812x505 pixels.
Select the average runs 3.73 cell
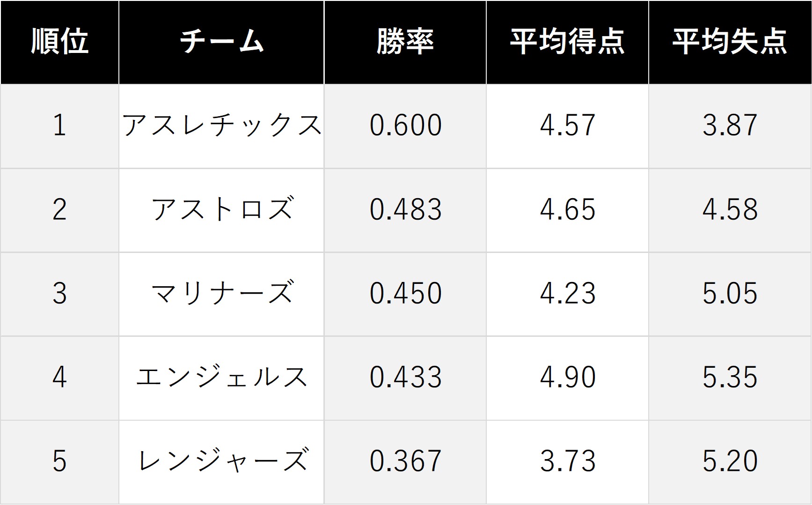coord(567,462)
